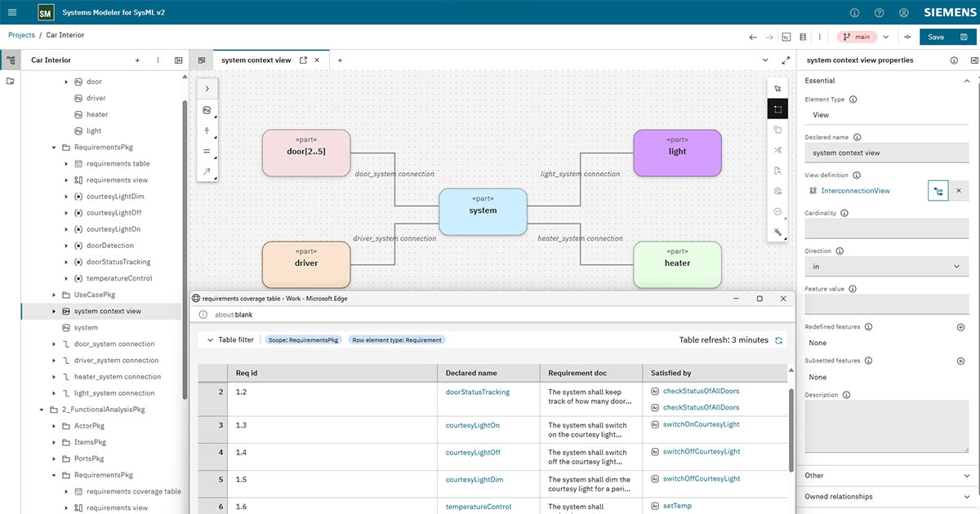Remove the view definition with X button
The image size is (980, 514).
959,191
